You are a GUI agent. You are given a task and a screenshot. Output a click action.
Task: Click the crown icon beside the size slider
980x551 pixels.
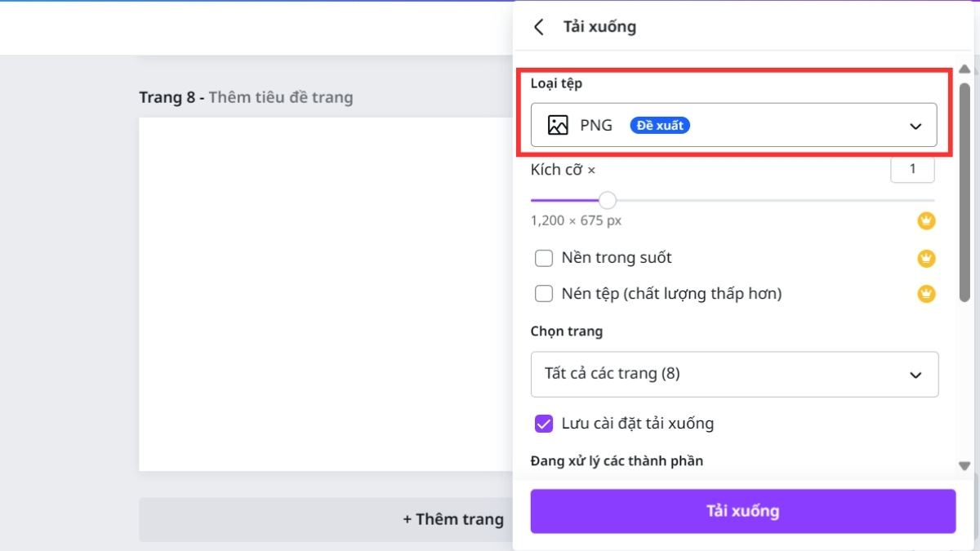926,220
